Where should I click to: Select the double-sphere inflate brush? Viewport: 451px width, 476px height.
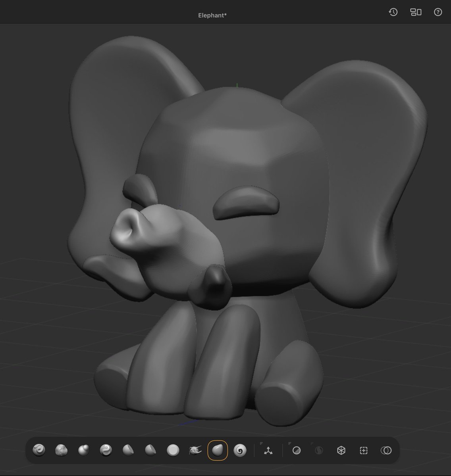[83, 450]
